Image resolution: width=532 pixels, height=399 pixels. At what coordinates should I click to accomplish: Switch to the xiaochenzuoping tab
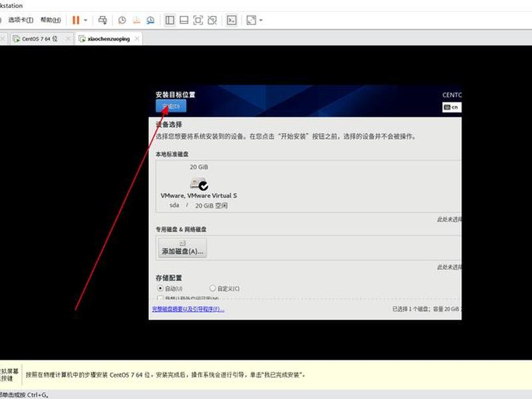pos(108,39)
